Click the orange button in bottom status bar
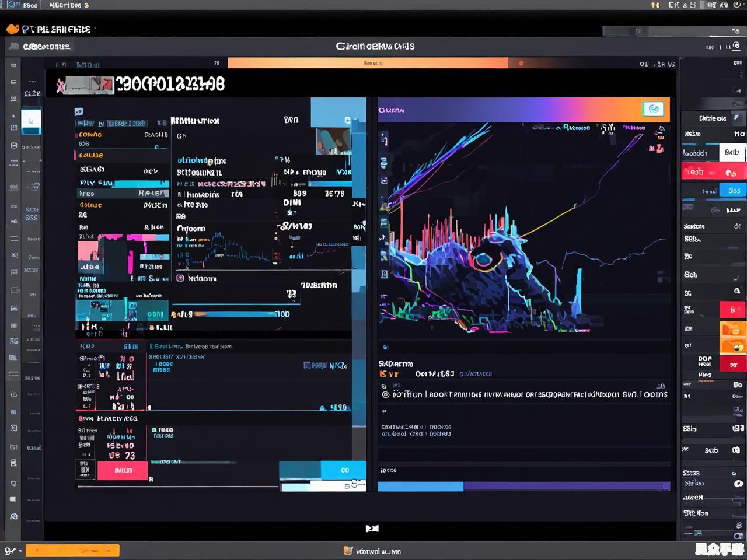 [73, 550]
